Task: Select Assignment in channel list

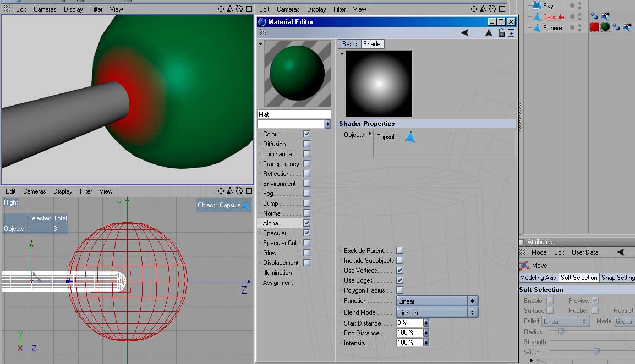Action: [x=278, y=283]
